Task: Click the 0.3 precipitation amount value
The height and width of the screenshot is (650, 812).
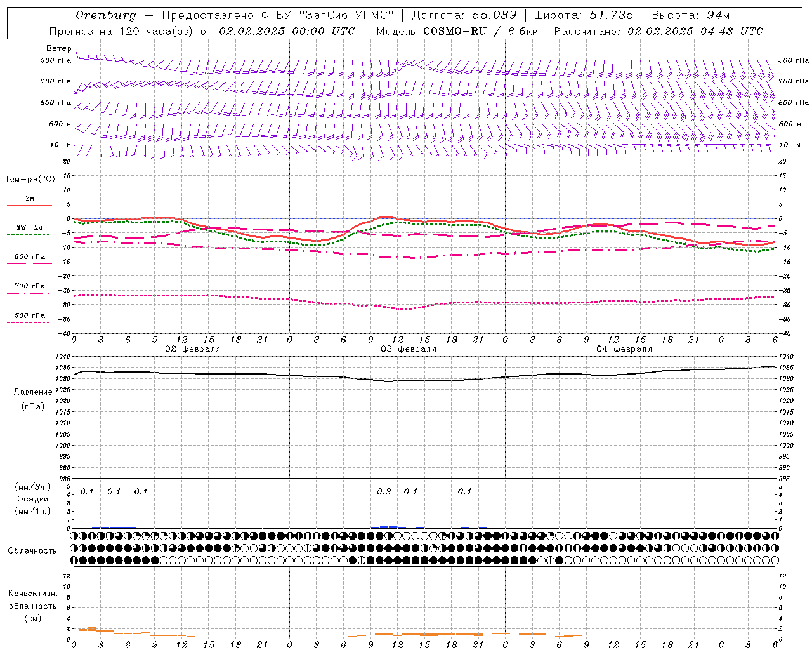Action: [x=384, y=491]
